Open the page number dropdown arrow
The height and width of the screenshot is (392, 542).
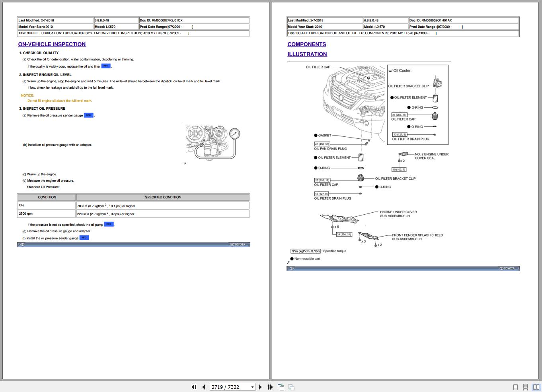coord(252,387)
